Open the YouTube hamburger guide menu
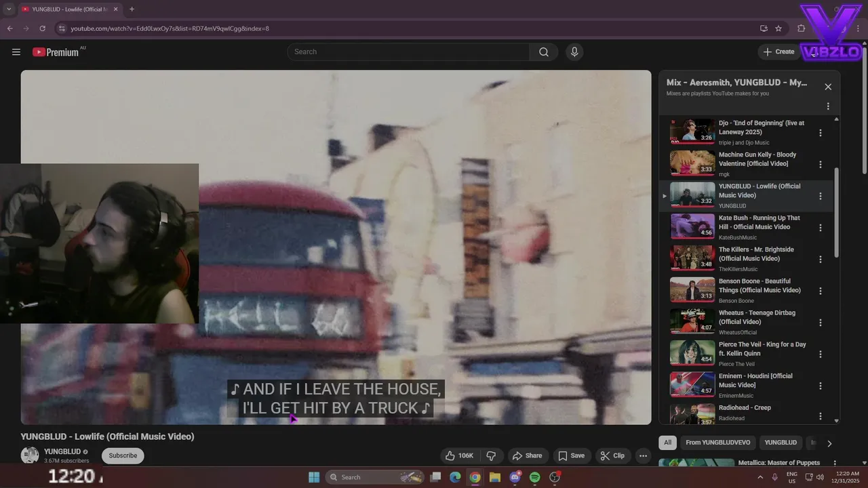The image size is (868, 488). [16, 52]
